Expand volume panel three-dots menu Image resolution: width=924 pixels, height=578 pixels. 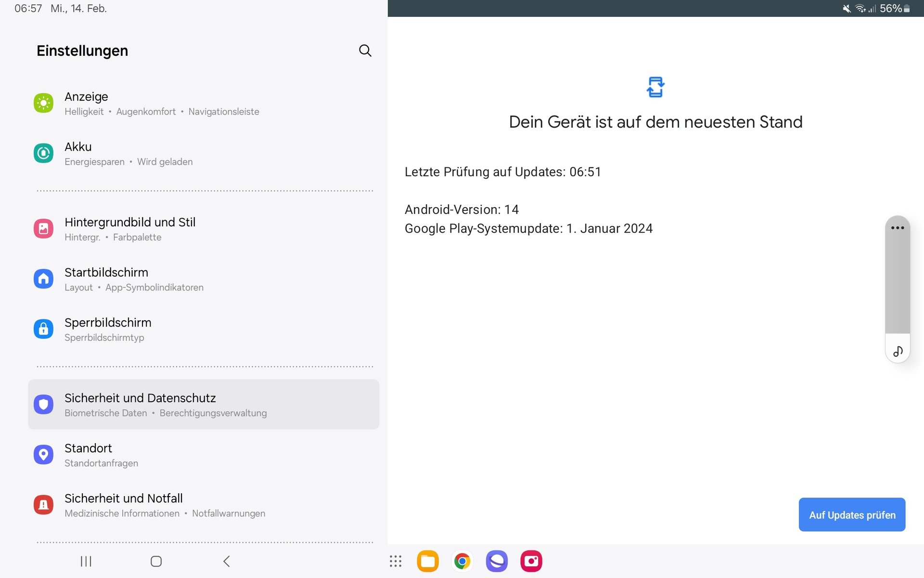(x=897, y=228)
